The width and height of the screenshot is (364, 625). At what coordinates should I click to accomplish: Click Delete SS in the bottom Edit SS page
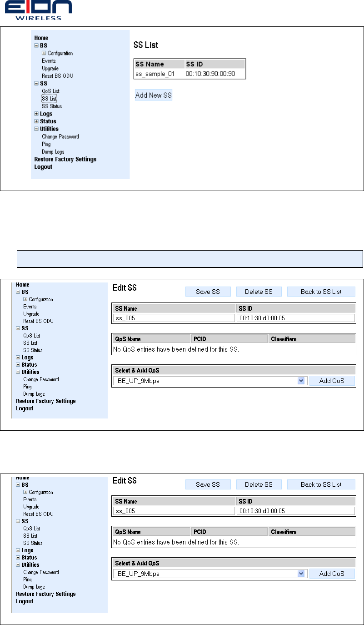click(259, 484)
